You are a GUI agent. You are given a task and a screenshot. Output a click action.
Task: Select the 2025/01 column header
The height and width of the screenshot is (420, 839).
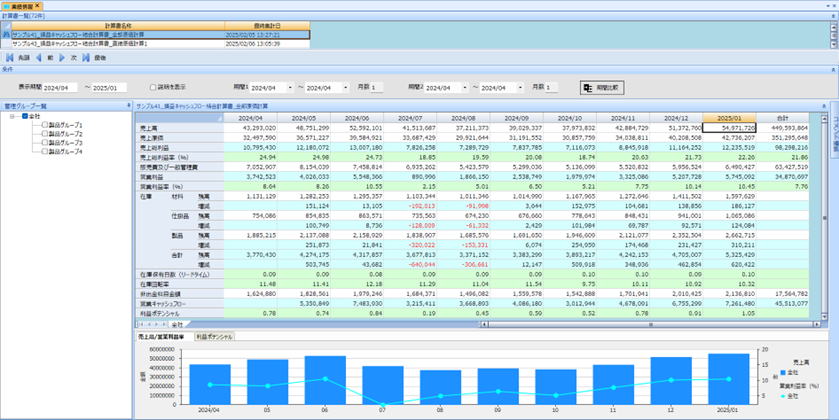coord(729,118)
